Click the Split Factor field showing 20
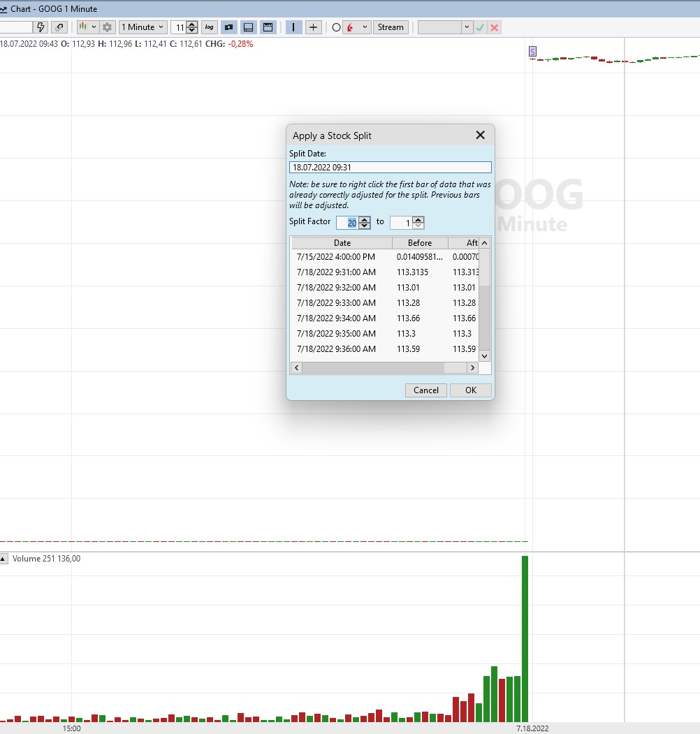 (x=347, y=223)
